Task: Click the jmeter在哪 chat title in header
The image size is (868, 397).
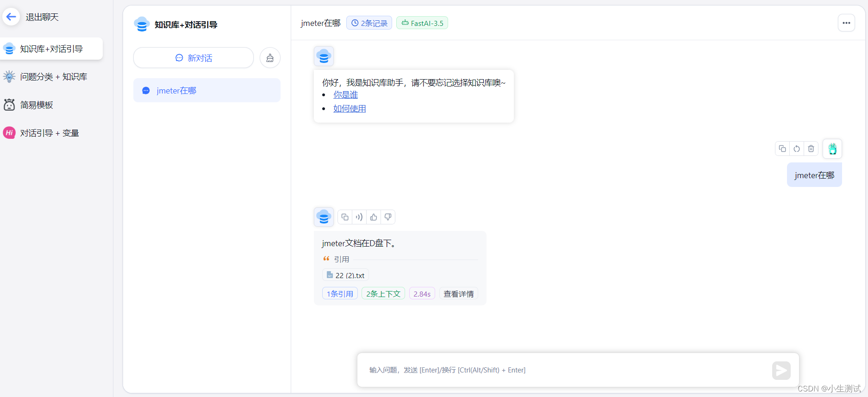Action: pos(320,23)
